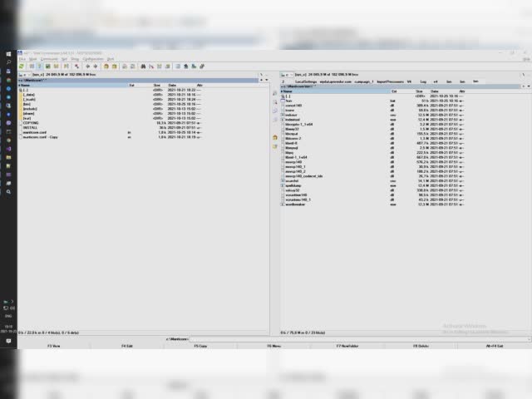This screenshot has height=399, width=532.
Task: Click the home-shaped icon in the middle vertical bar
Action: pyautogui.click(x=275, y=137)
